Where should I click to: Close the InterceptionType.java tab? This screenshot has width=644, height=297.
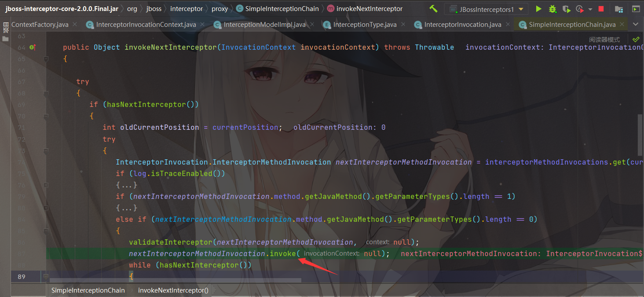point(402,25)
